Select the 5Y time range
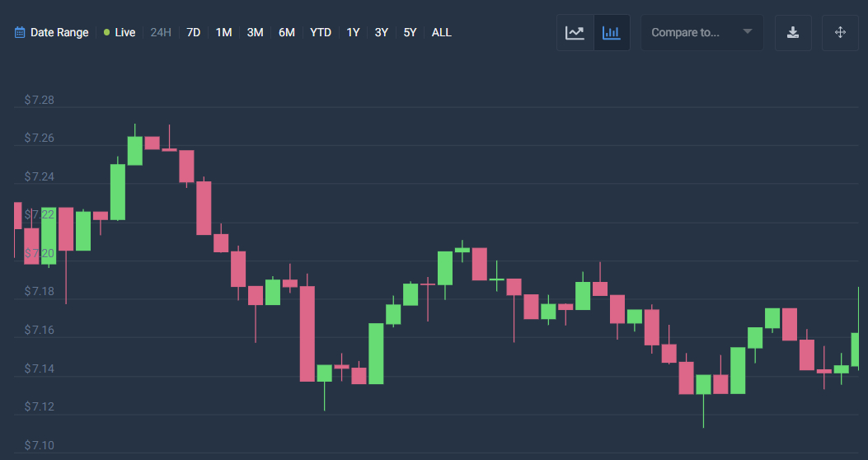Image resolution: width=868 pixels, height=460 pixels. pos(411,33)
